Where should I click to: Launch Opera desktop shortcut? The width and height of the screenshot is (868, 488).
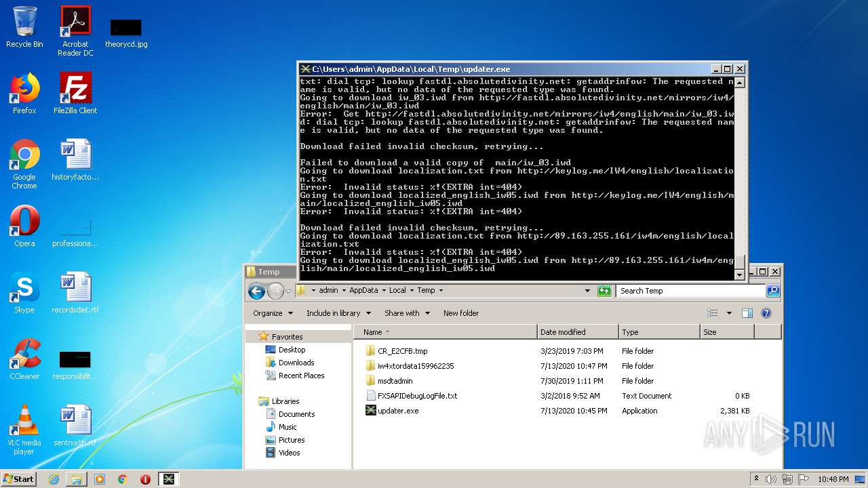pyautogui.click(x=24, y=226)
